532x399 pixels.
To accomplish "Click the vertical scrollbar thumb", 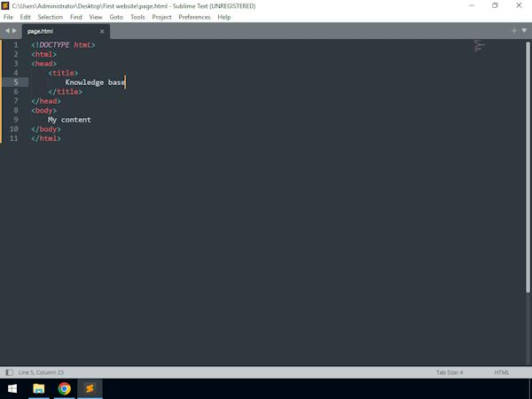I will (x=528, y=167).
